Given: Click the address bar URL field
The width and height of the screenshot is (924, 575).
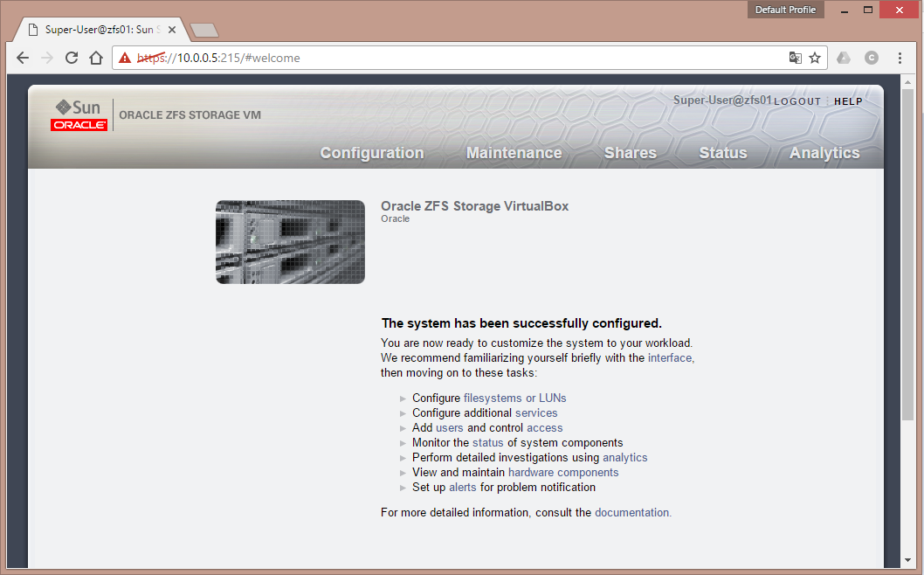Looking at the screenshot, I should [454, 58].
